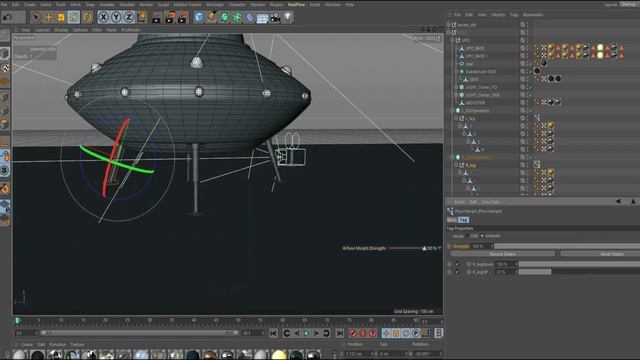Select the Rotate tool in the top toolbar

(x=74, y=17)
